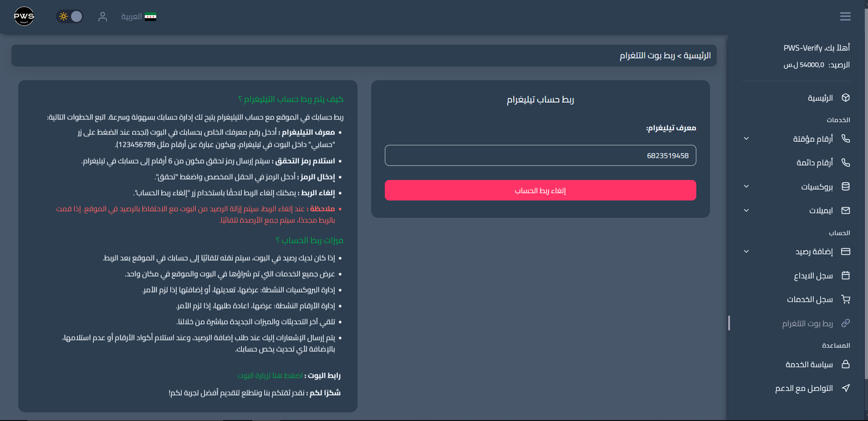Open deposit history via its calendar icon
Screen dimensions: 868x421
click(x=846, y=275)
